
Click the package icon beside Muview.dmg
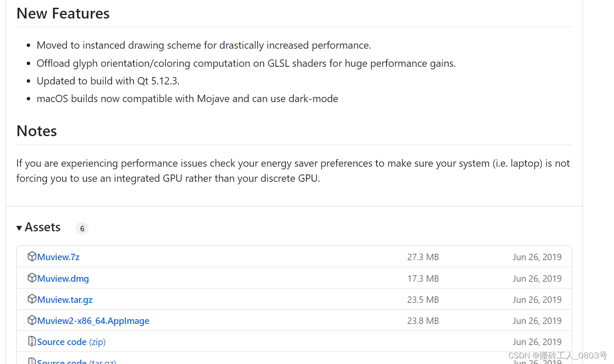point(32,278)
